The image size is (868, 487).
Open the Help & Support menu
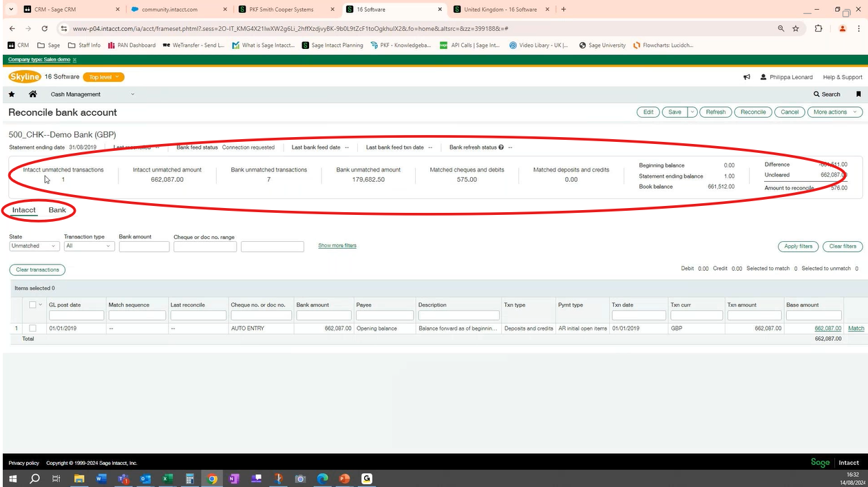(843, 77)
